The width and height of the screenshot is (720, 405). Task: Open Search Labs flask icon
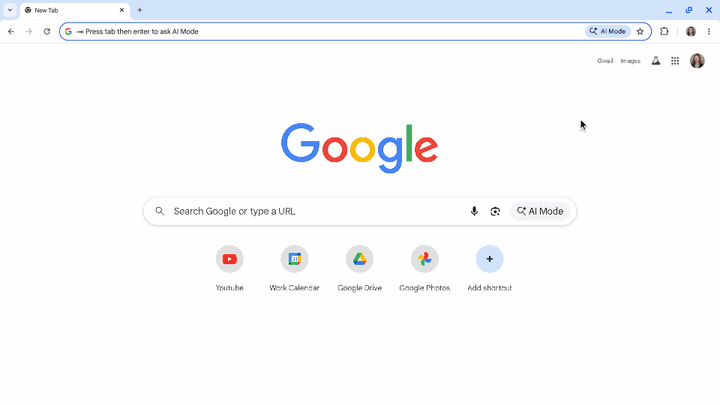tap(656, 61)
